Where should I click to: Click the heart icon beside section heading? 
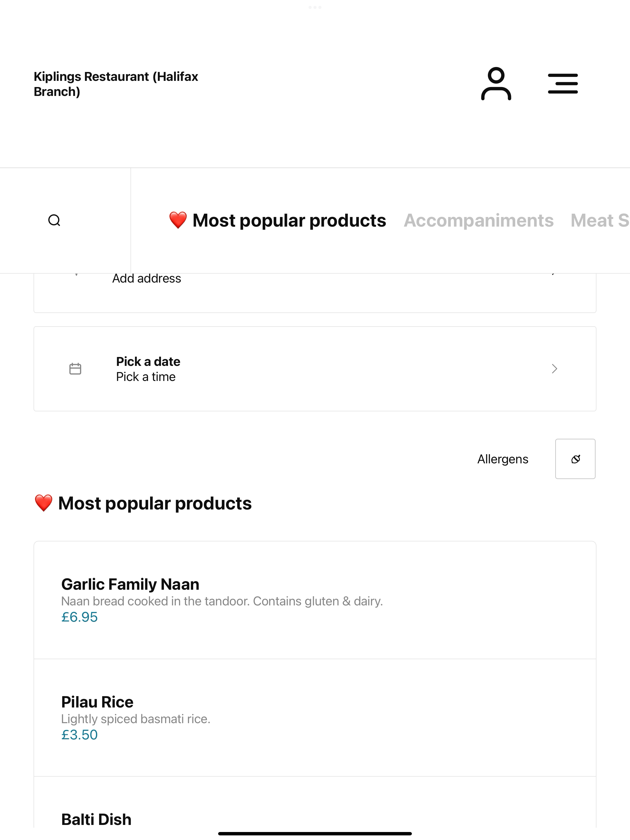[43, 503]
